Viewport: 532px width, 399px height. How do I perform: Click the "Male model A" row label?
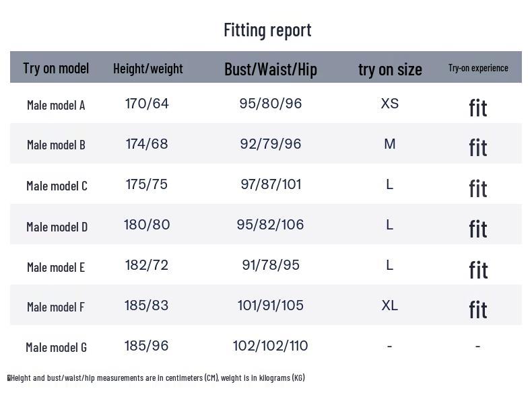click(56, 105)
